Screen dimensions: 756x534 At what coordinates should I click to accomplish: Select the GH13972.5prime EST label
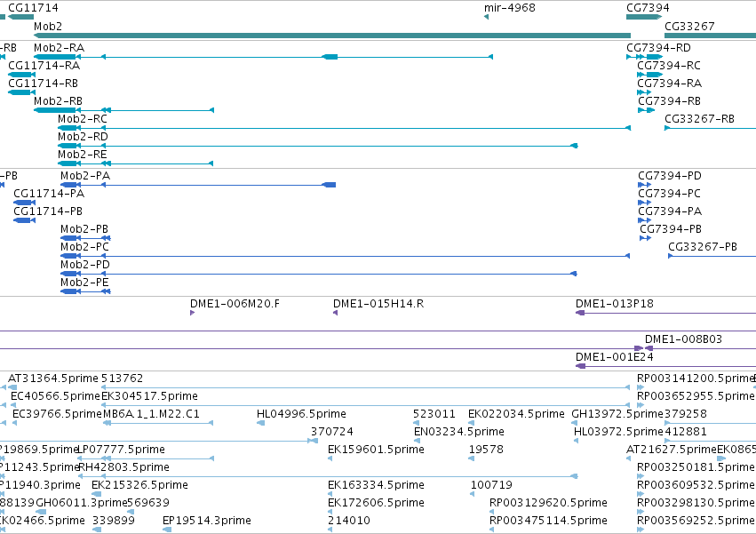[617, 414]
